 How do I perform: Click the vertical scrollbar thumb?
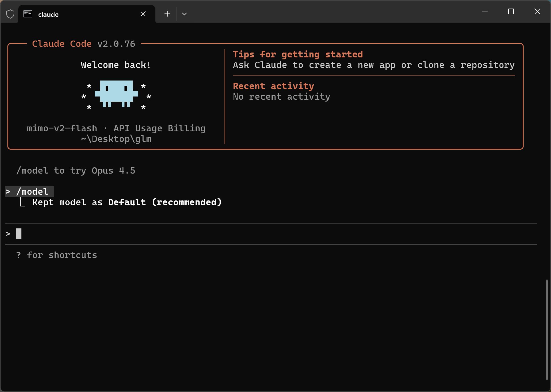click(x=547, y=330)
